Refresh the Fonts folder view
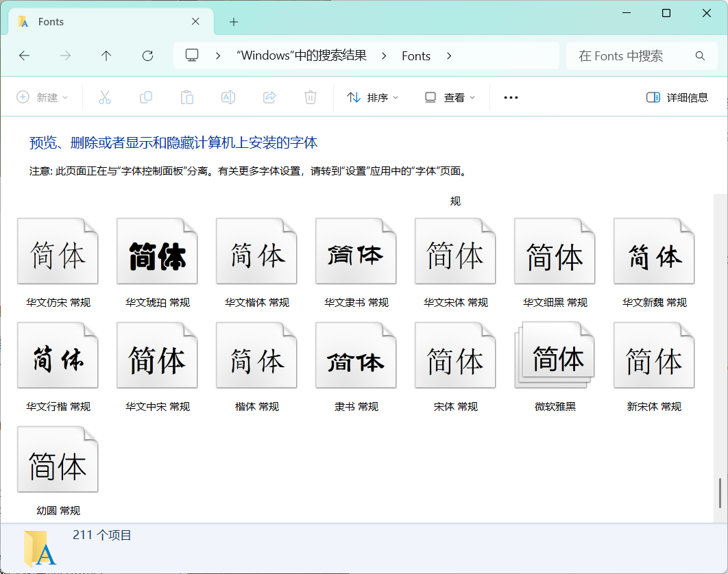 point(147,55)
